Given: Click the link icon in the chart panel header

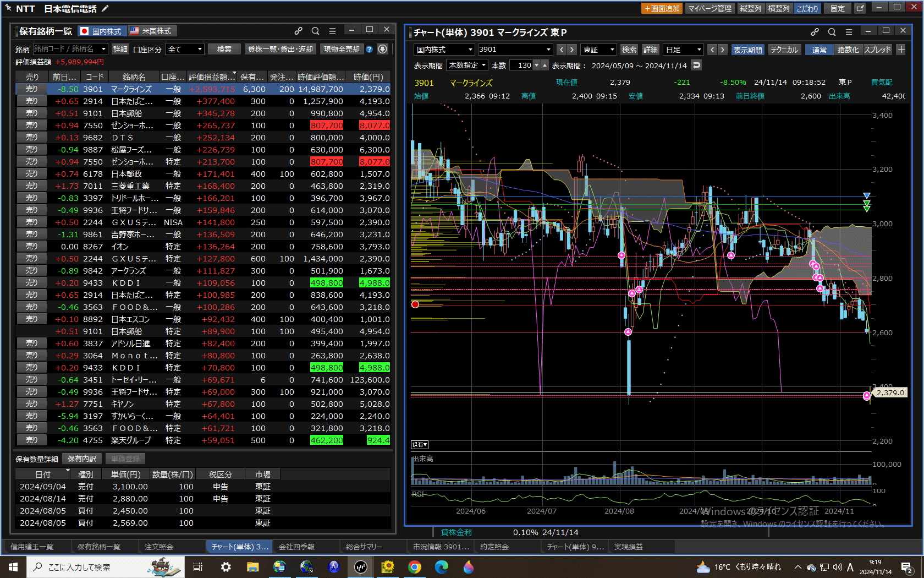Looking at the screenshot, I should 815,32.
